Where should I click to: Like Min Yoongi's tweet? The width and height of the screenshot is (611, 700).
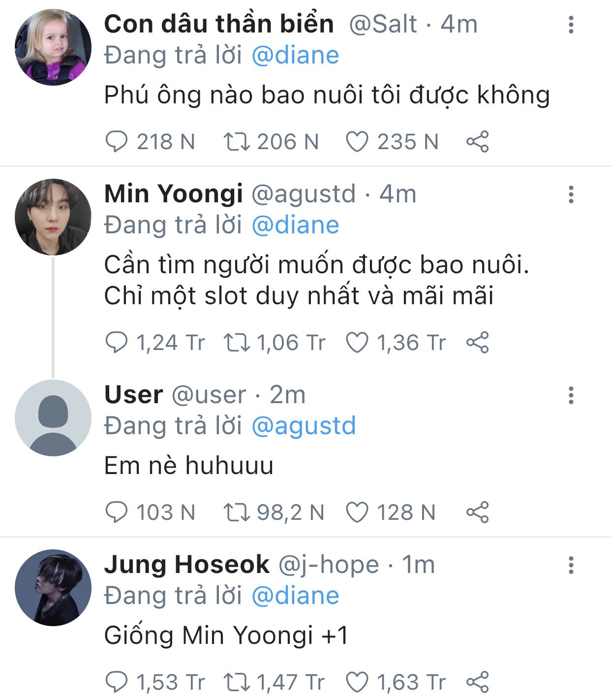(357, 343)
